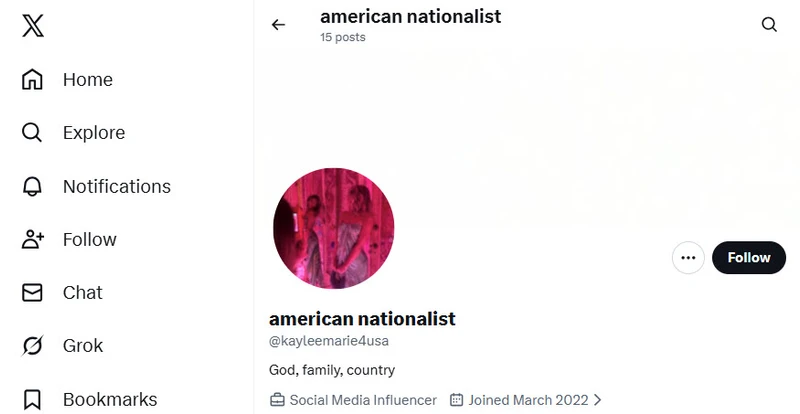The image size is (800, 414).
Task: Open the Bookmarks icon
Action: coord(33,399)
